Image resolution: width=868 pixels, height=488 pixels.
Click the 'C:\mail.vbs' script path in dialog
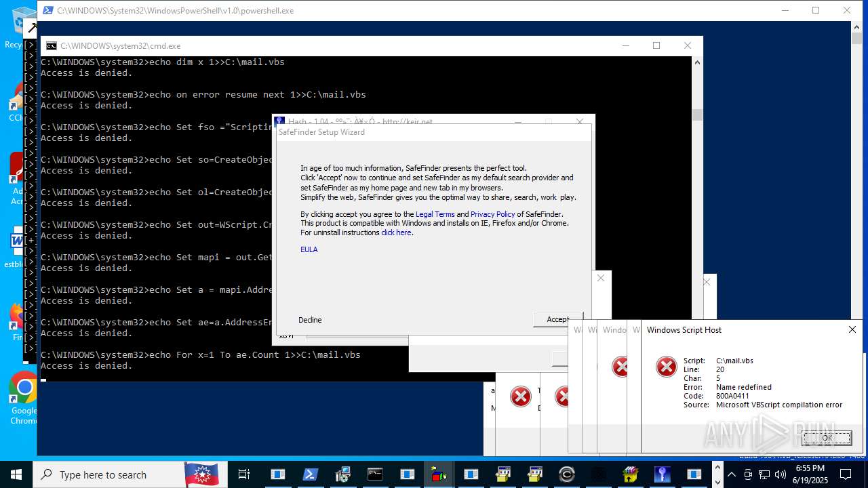734,361
